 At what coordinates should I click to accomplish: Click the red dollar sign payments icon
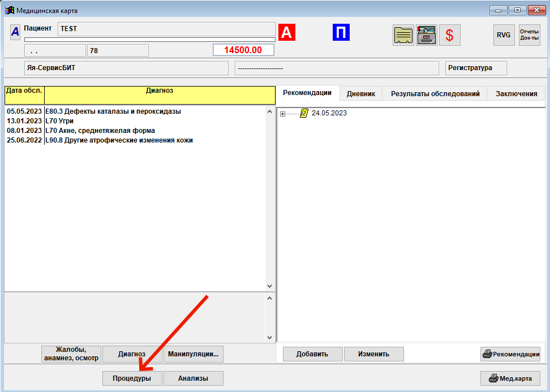(450, 35)
